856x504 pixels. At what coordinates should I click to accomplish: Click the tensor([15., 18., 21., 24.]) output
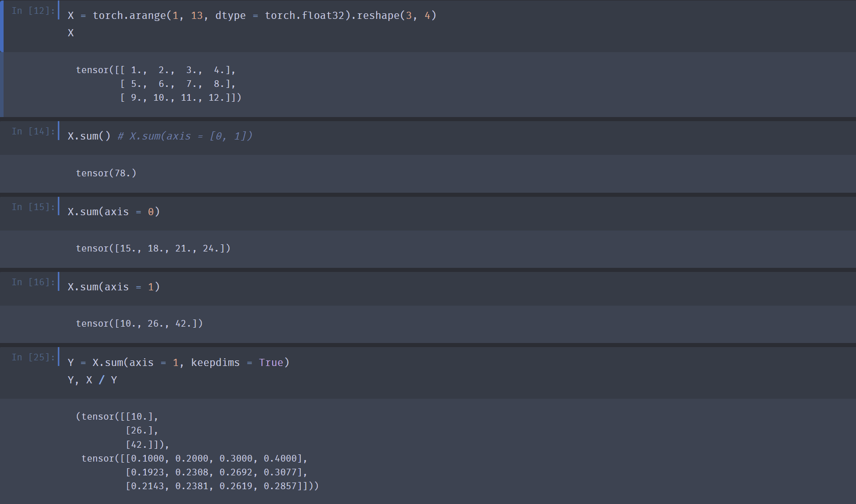tap(153, 248)
